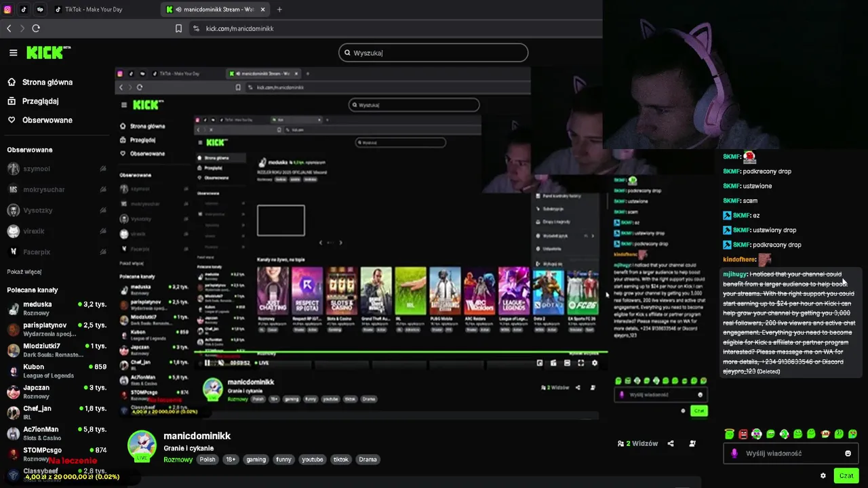Viewport: 868px width, 488px height.
Task: Open site settings icon in address bar
Action: [196, 28]
